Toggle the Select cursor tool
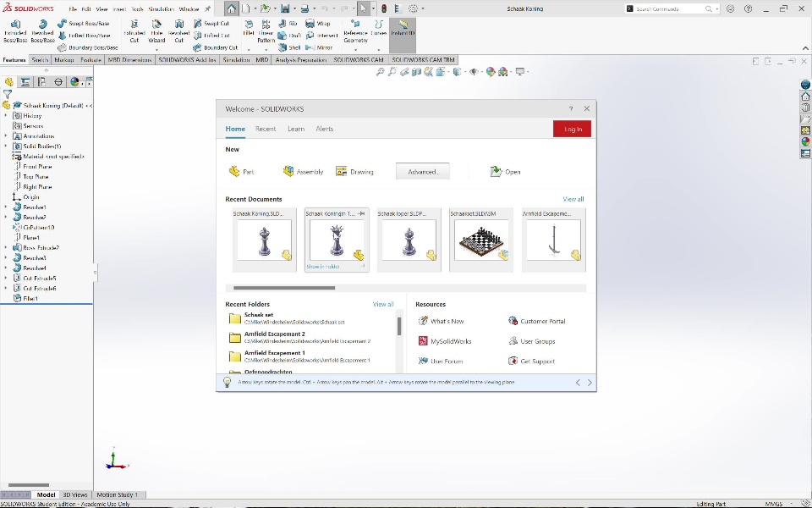The image size is (812, 508). coord(364,8)
